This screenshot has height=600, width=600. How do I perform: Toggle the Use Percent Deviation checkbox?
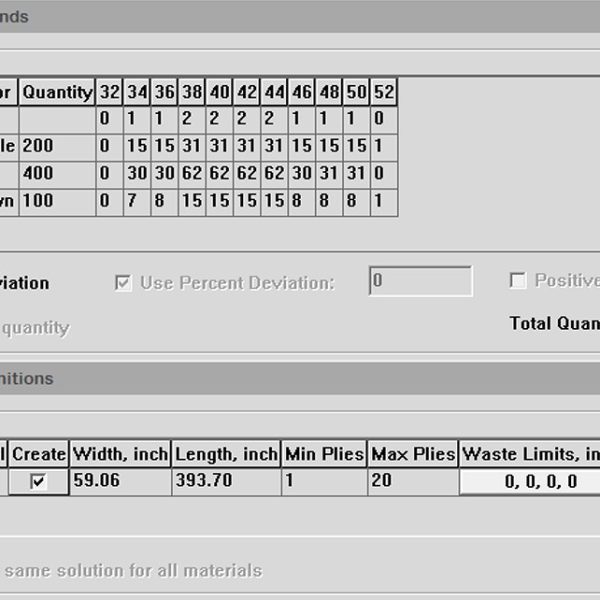click(x=124, y=283)
